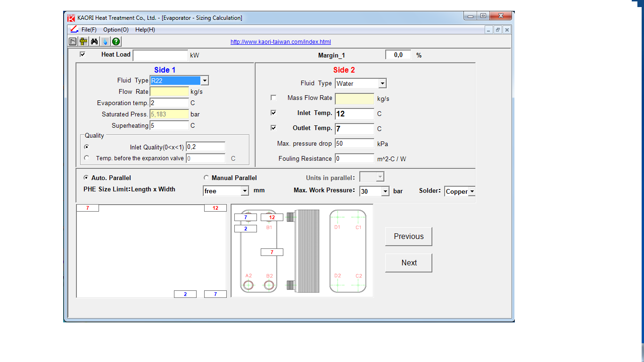Viewport: 644px width, 362px height.
Task: Open the PHE Size Limit free dropdown
Action: pyautogui.click(x=245, y=191)
